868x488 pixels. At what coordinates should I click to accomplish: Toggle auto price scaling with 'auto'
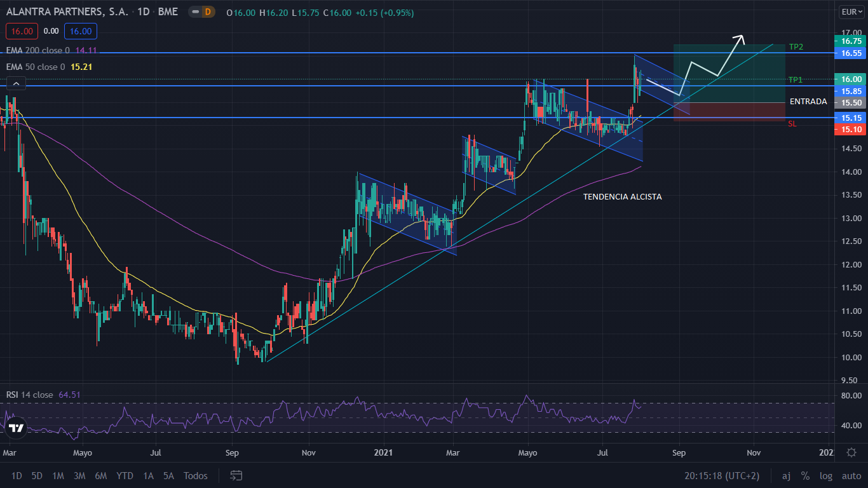pyautogui.click(x=850, y=475)
